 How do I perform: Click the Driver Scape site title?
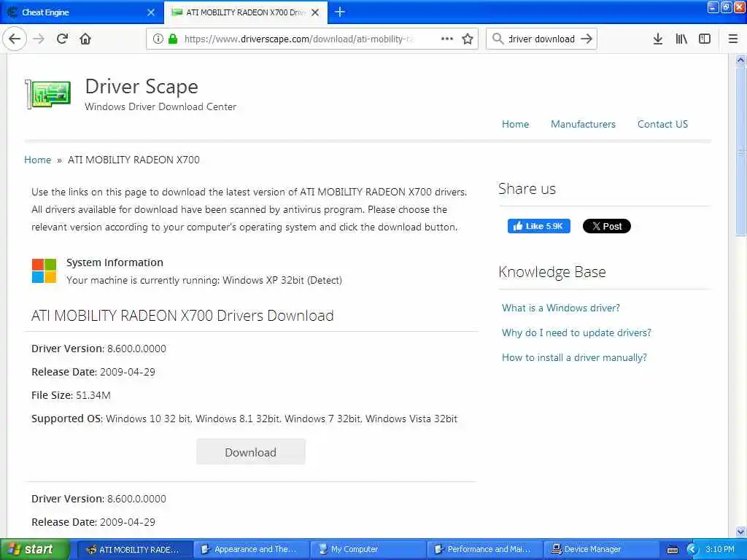(142, 86)
